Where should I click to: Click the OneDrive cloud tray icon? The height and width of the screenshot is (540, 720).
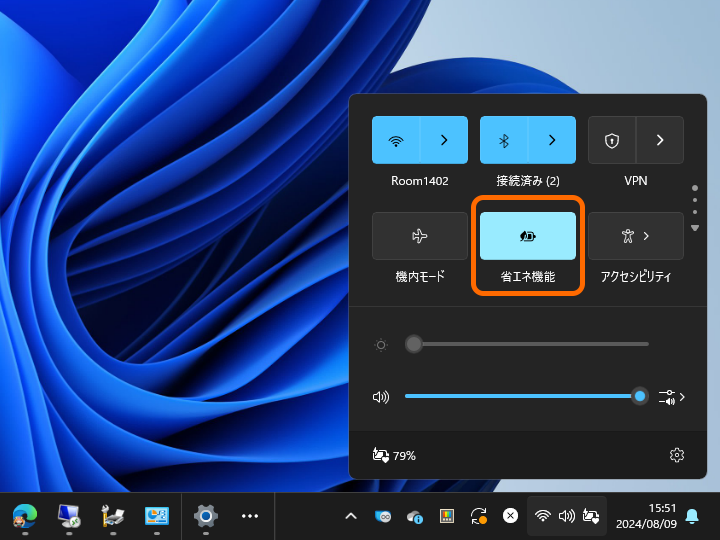(415, 516)
